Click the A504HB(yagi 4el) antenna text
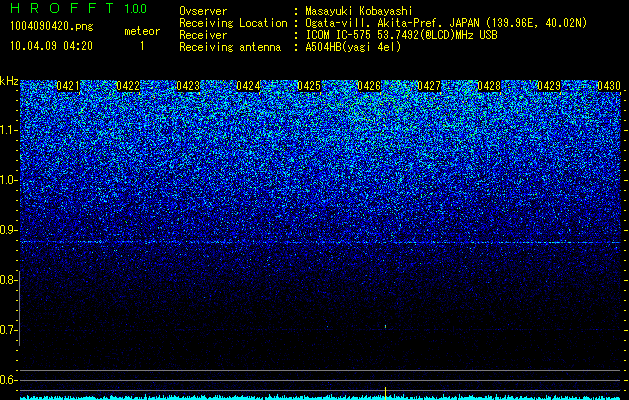 pyautogui.click(x=353, y=47)
